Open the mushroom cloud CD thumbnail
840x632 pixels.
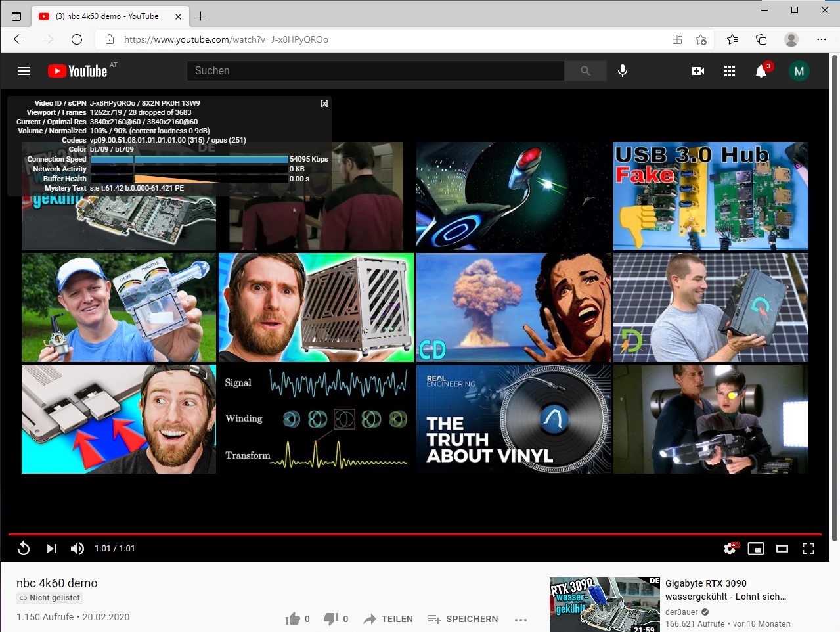[x=514, y=307]
